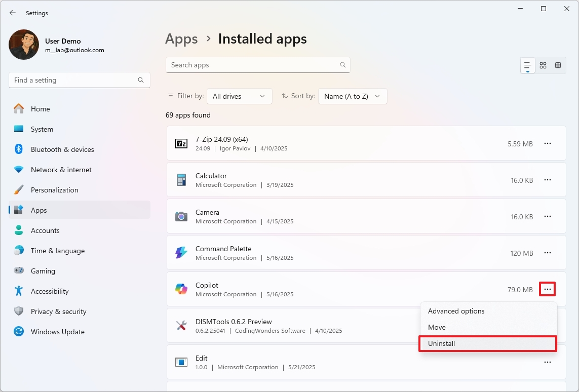Choose Advanced options for Copilot
The width and height of the screenshot is (579, 392).
[x=455, y=311]
